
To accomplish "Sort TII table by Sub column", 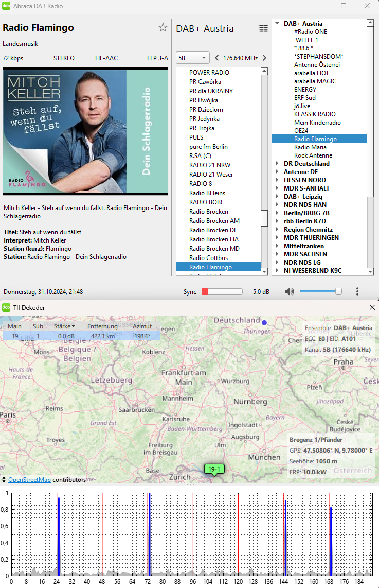I will 38,326.
